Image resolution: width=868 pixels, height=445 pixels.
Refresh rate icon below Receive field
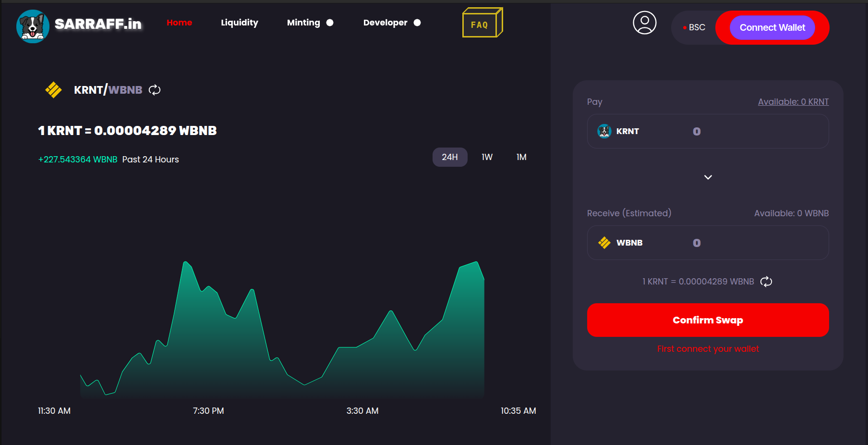click(x=766, y=282)
